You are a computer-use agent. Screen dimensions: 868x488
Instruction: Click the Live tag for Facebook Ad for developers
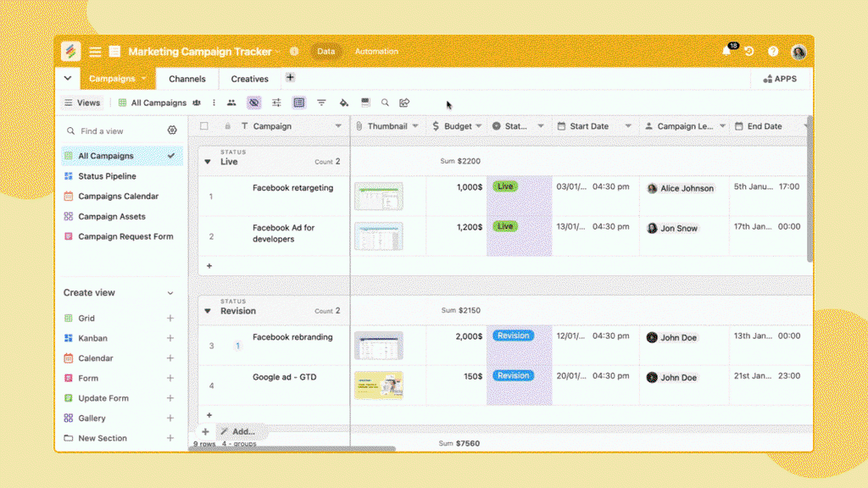pyautogui.click(x=505, y=226)
